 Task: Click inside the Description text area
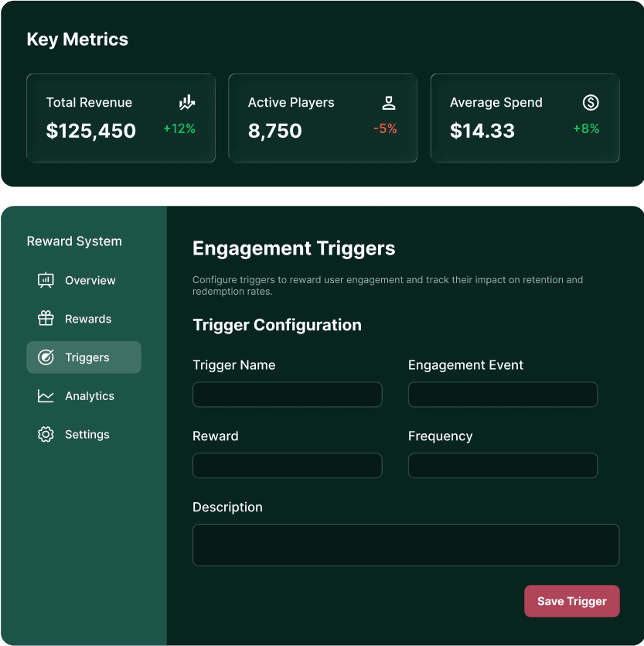405,545
